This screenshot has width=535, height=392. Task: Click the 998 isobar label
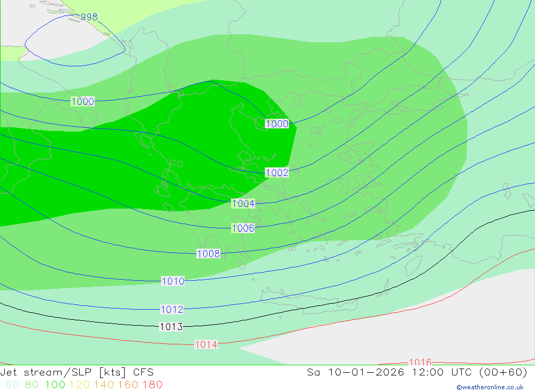(89, 17)
